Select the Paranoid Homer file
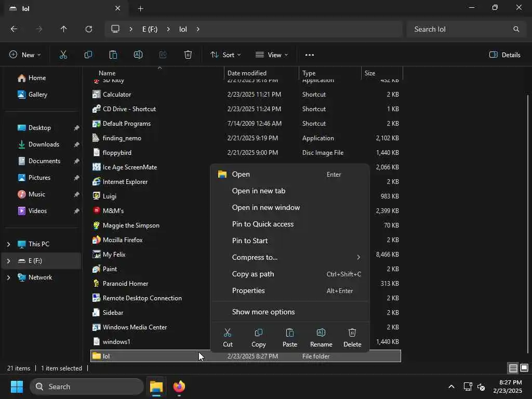 [151, 284]
